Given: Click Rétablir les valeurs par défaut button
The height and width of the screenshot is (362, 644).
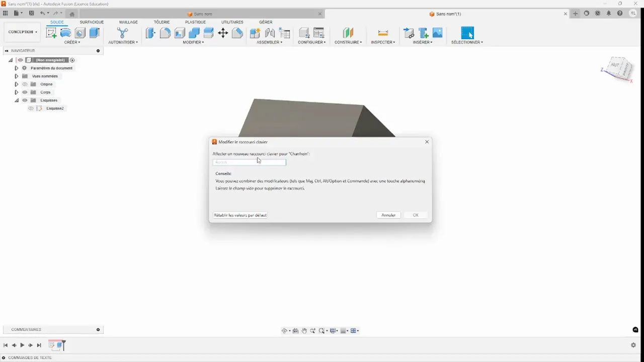Looking at the screenshot, I should coord(240,215).
